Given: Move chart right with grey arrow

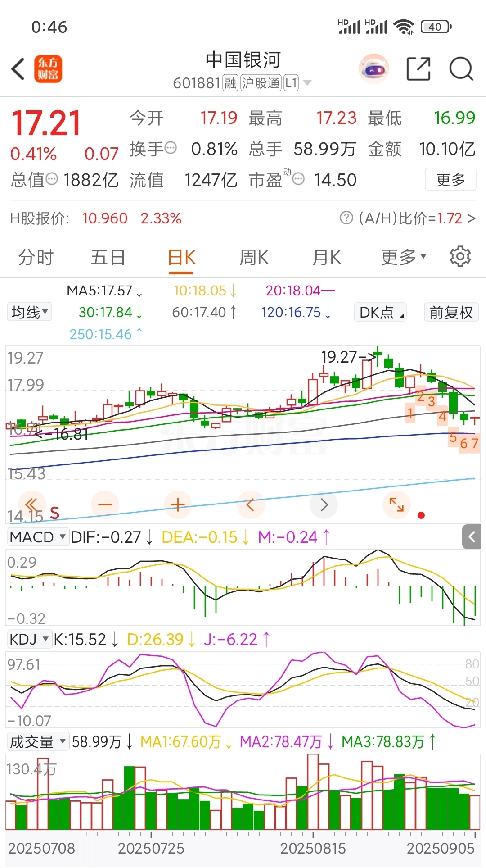Looking at the screenshot, I should 324,504.
